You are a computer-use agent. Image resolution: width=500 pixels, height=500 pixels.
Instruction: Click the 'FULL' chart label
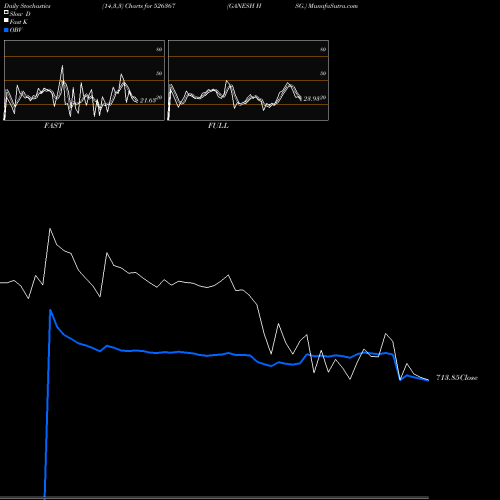[218, 126]
